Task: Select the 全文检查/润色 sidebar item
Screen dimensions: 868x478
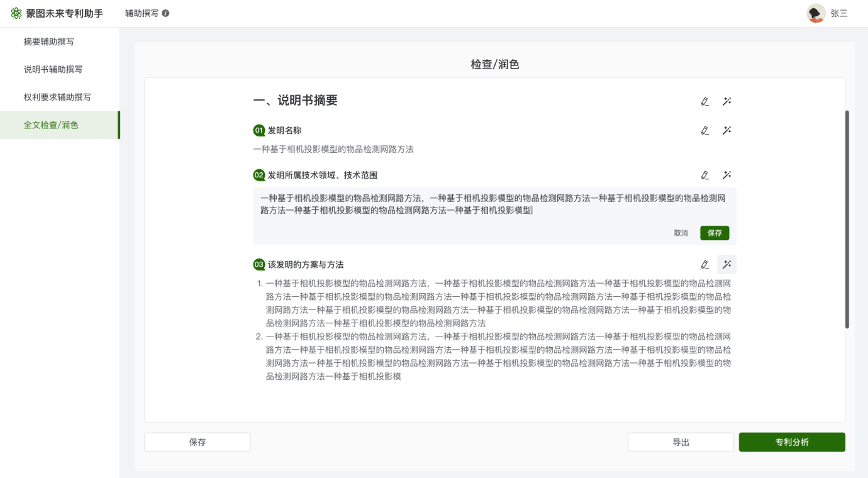Action: [51, 125]
